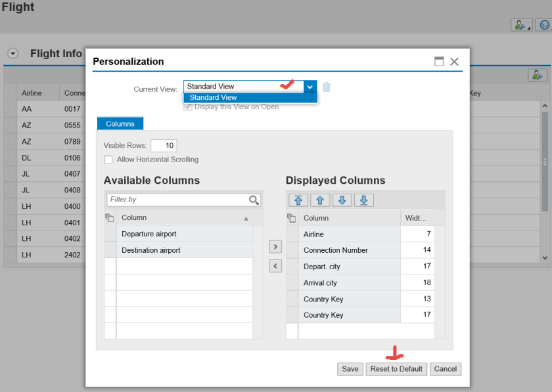Enable Allow Horizontal Scrolling checkbox
Viewport: 552px width, 392px height.
pyautogui.click(x=108, y=160)
